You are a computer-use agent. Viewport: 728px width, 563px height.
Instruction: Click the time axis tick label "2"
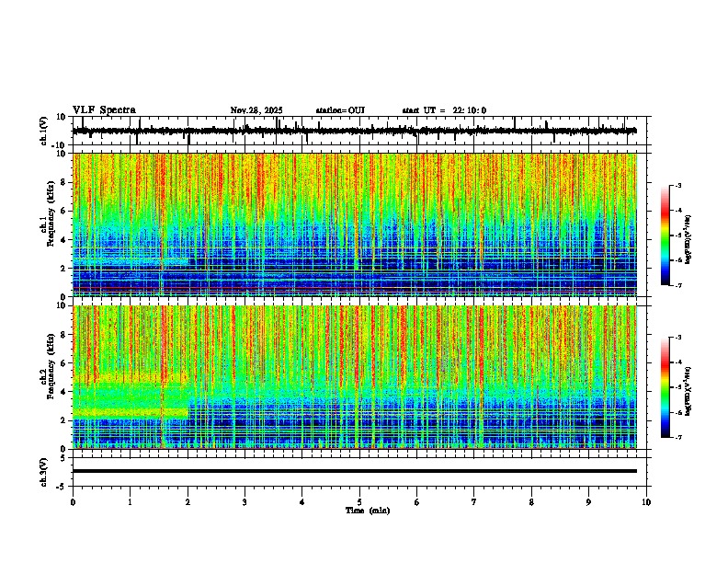(188, 502)
